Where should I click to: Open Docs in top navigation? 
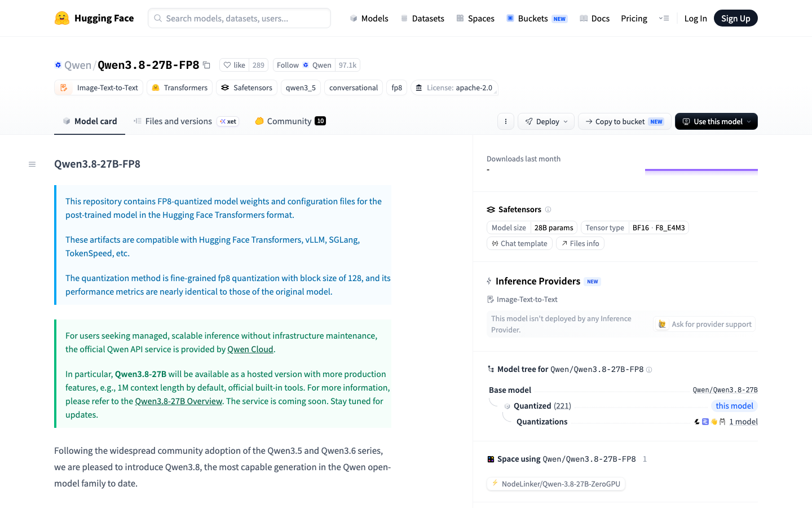(595, 18)
